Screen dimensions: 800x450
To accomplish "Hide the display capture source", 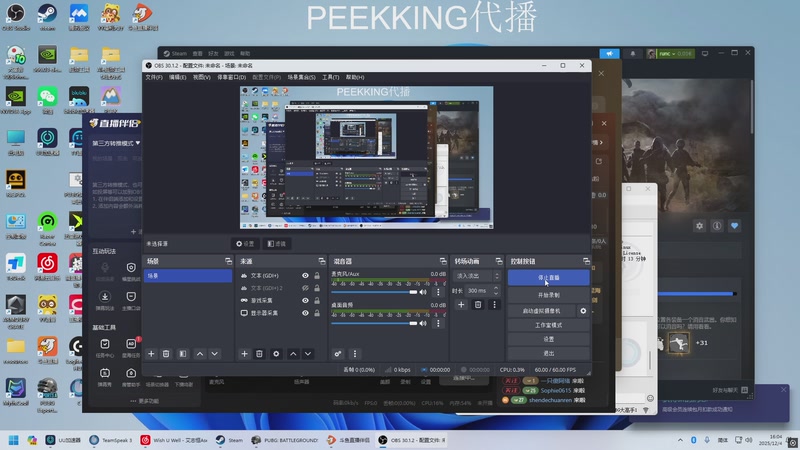I will (x=305, y=313).
